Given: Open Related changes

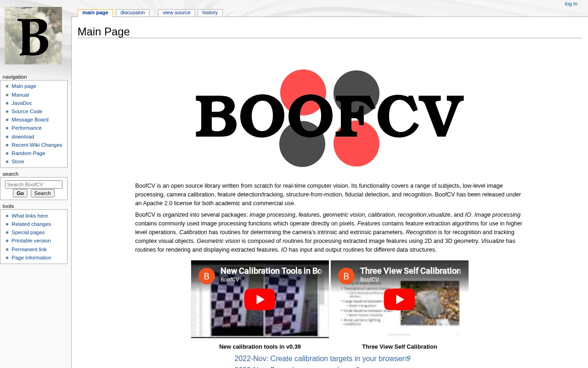Looking at the screenshot, I should click(31, 224).
